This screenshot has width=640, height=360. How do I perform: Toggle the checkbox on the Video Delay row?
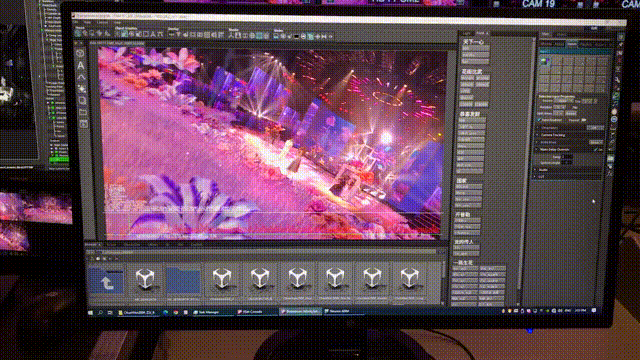[596, 149]
